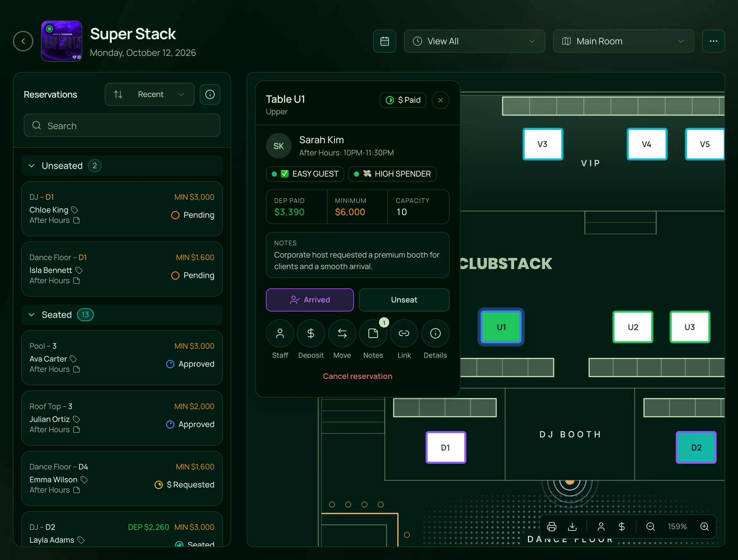This screenshot has height=560, width=738.
Task: Open Ava Carter reservation card
Action: click(x=122, y=358)
